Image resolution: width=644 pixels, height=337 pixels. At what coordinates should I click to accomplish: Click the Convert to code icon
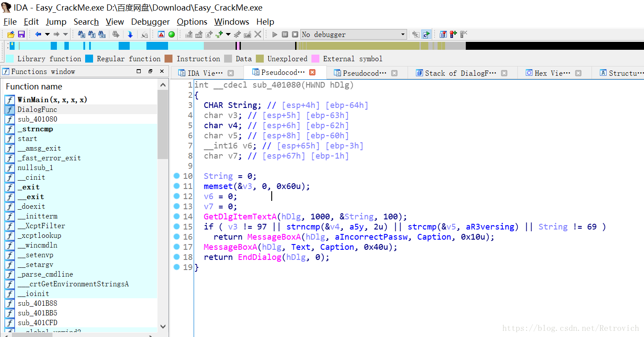pyautogui.click(x=189, y=34)
